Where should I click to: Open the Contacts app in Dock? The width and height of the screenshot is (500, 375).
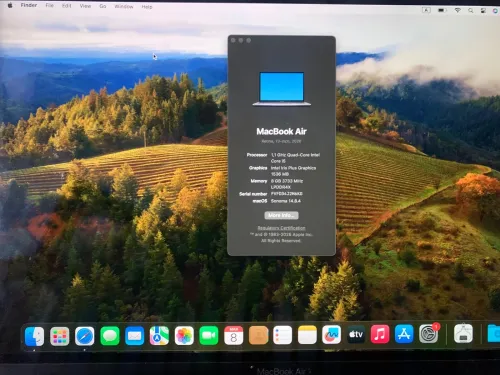click(x=258, y=335)
